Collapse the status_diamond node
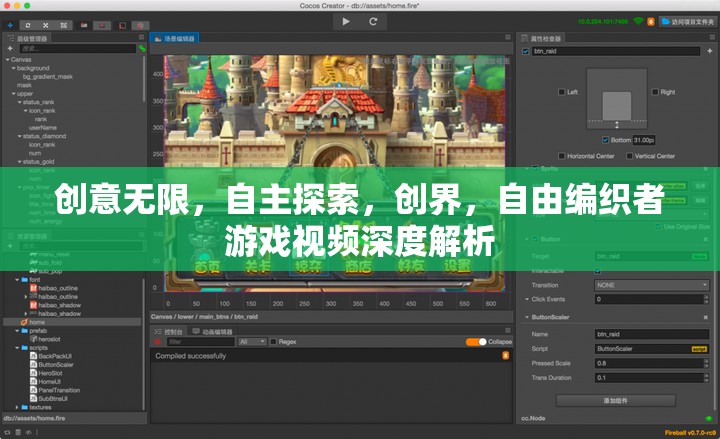 click(x=19, y=136)
